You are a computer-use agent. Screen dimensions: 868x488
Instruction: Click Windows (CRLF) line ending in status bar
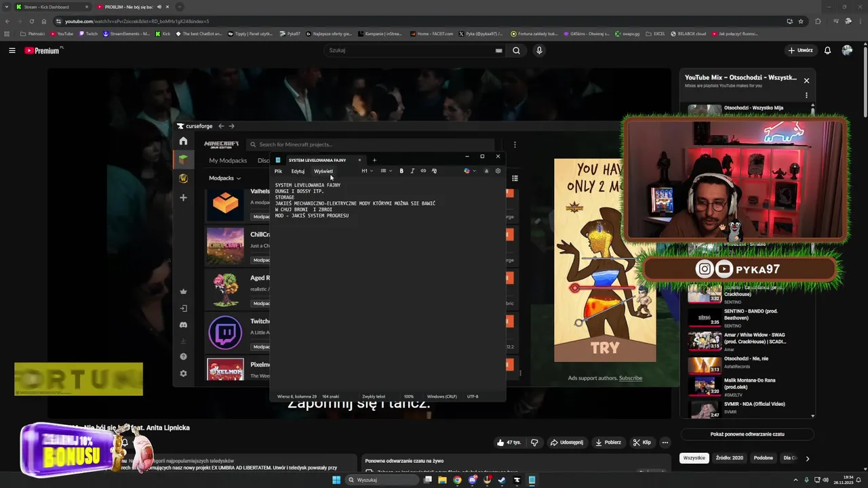[441, 396]
